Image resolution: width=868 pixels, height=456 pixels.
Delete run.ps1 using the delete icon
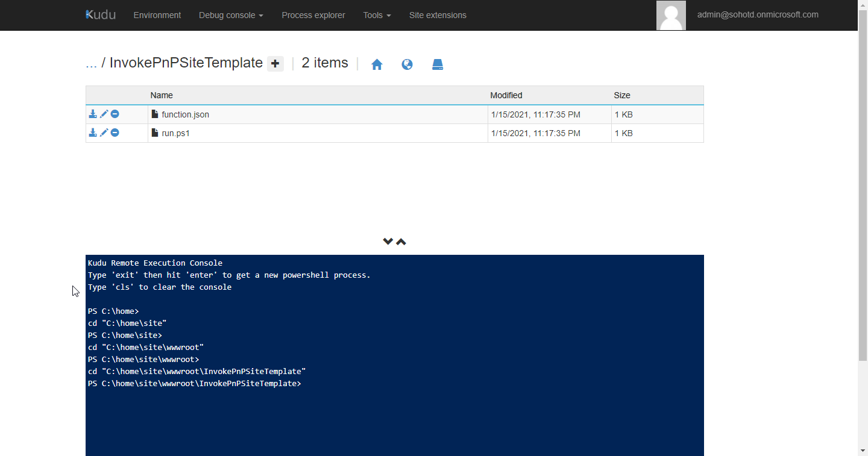tap(115, 133)
